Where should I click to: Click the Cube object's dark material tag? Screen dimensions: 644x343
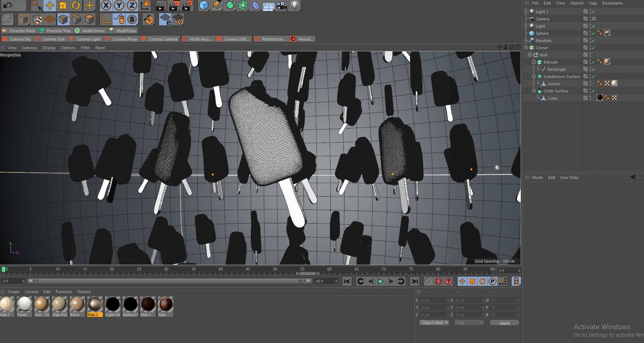click(x=600, y=98)
